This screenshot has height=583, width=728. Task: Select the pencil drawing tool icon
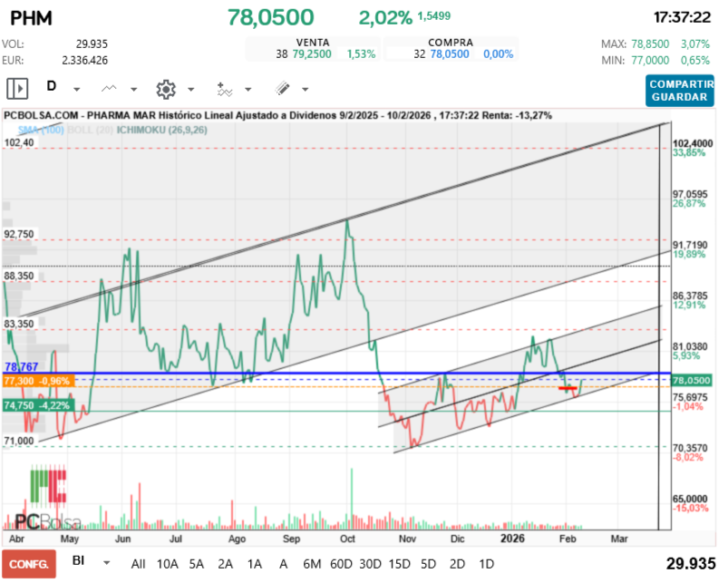point(282,88)
